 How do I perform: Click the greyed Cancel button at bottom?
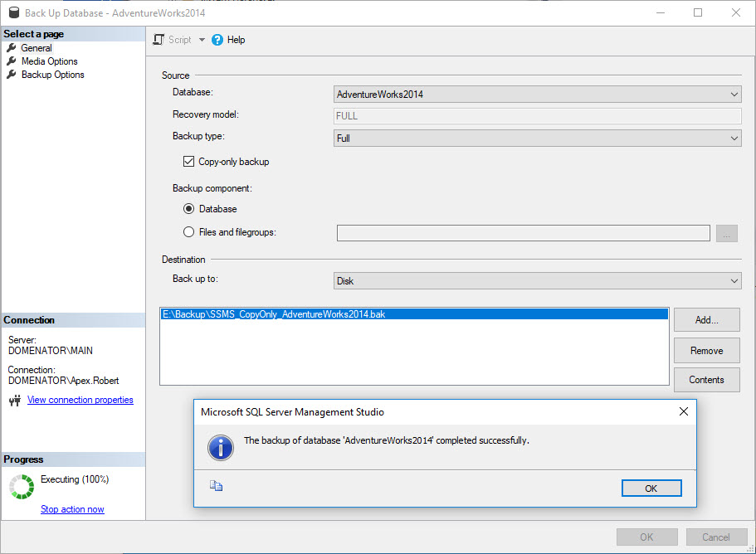(x=716, y=537)
